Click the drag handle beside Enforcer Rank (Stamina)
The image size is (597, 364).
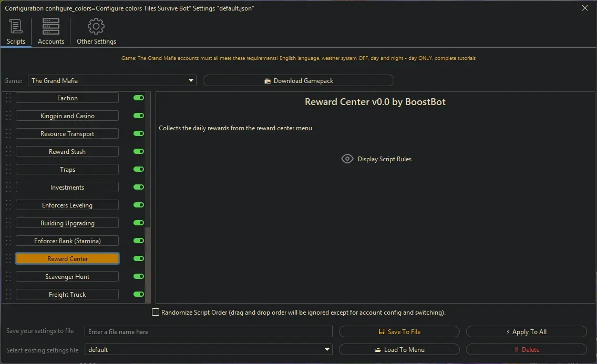tap(8, 241)
